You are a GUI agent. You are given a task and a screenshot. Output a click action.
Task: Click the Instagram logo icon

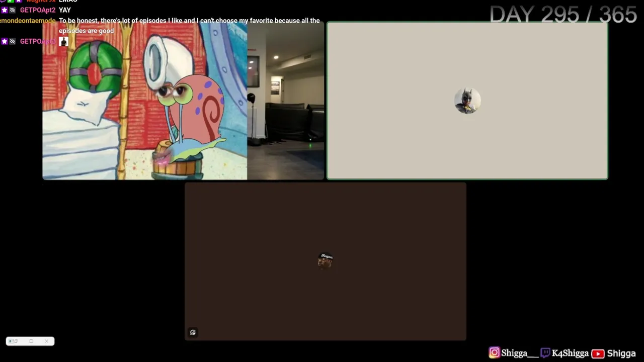click(495, 353)
